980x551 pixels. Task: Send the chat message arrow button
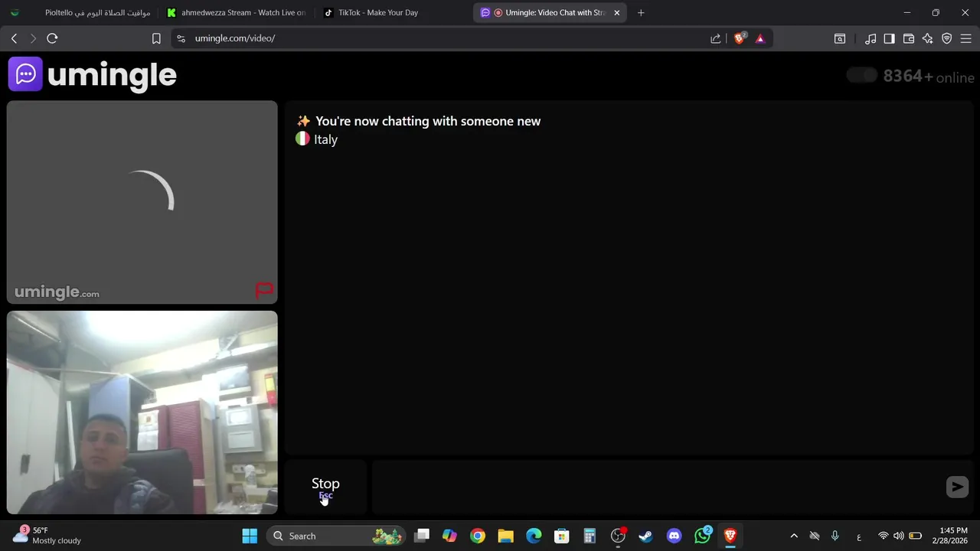coord(957,487)
